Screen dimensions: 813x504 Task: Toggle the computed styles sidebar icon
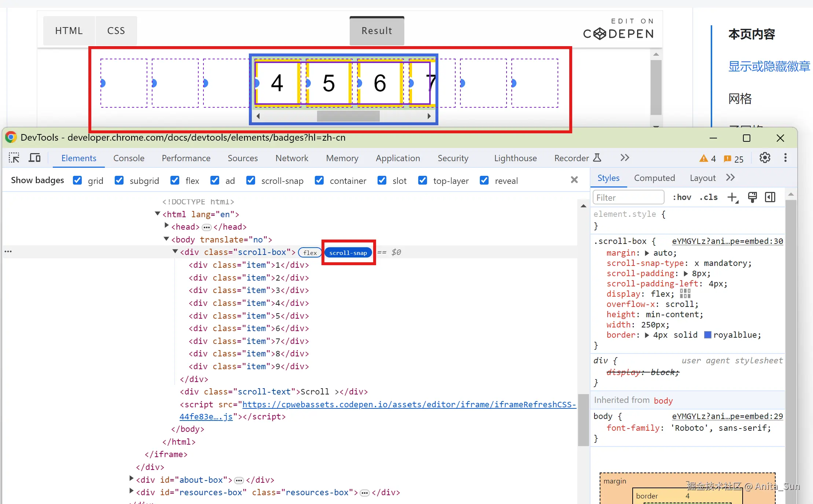[x=770, y=197]
